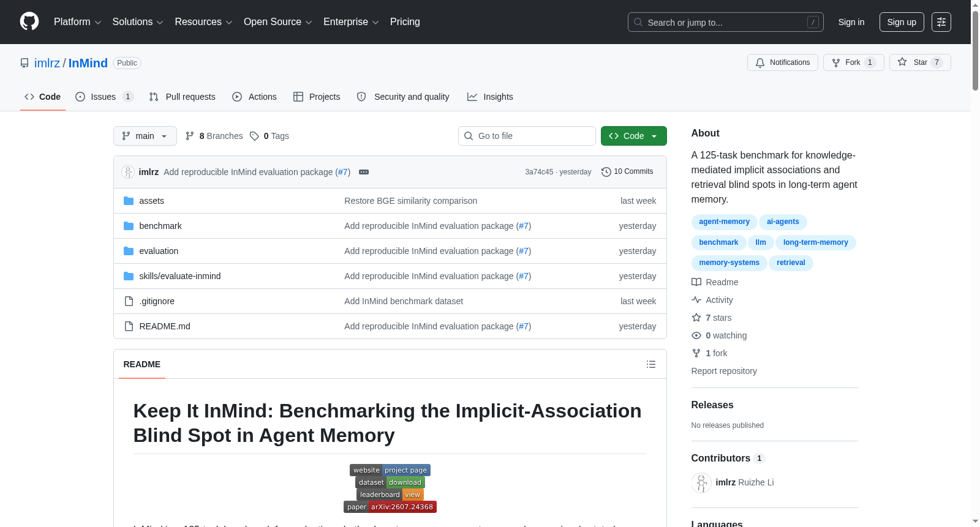Switch to the Projects tab

(x=317, y=97)
